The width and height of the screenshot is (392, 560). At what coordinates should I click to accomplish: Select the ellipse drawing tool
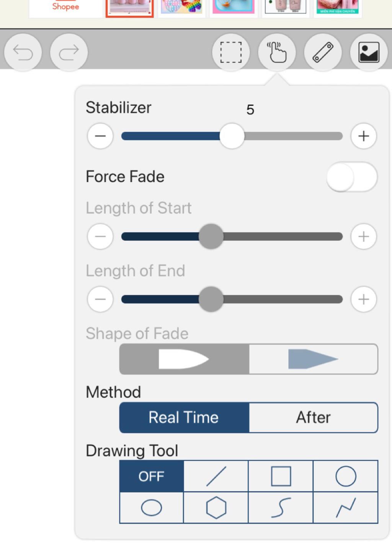[152, 508]
